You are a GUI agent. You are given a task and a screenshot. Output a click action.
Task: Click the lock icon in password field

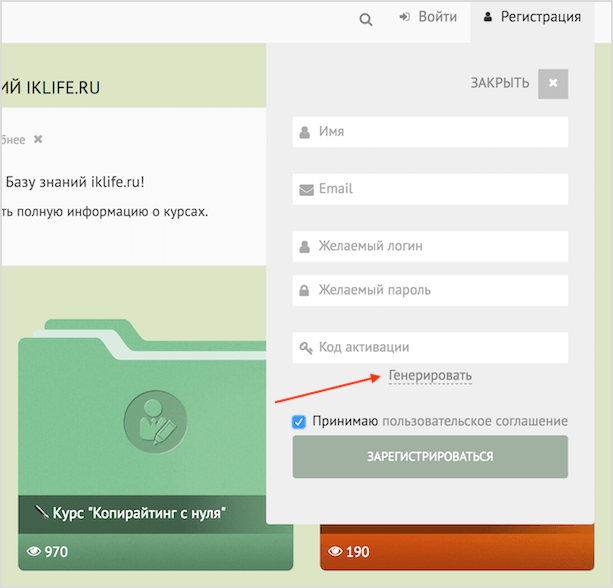point(304,290)
